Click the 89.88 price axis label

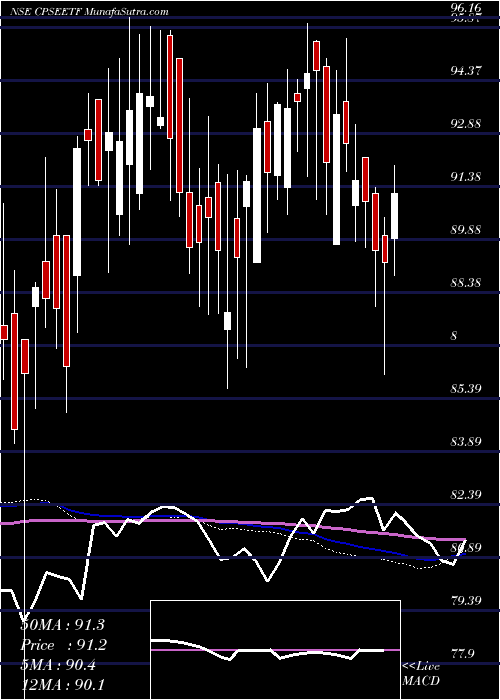(x=465, y=229)
